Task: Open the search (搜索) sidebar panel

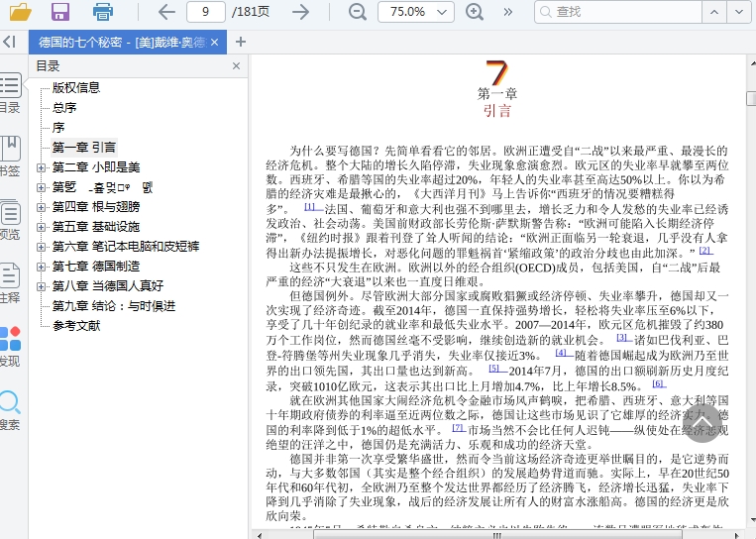Action: (9, 409)
